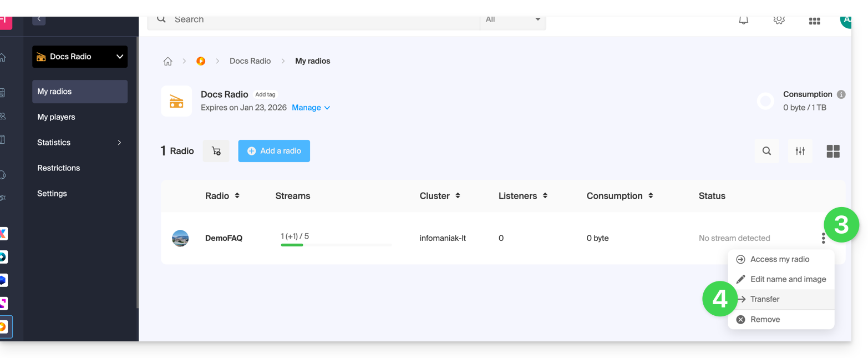Viewport: 868px width, 358px height.
Task: Open the apps grid launcher icon
Action: (x=814, y=21)
